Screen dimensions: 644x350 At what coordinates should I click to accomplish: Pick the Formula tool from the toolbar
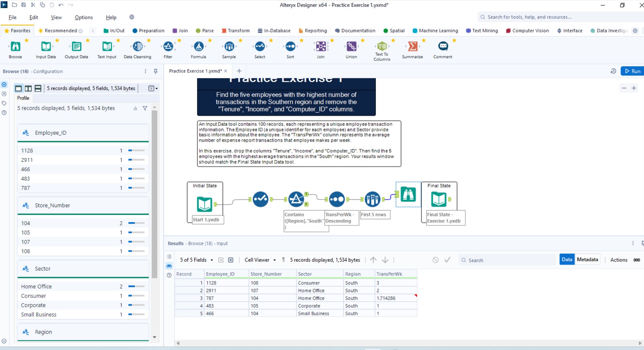click(198, 48)
